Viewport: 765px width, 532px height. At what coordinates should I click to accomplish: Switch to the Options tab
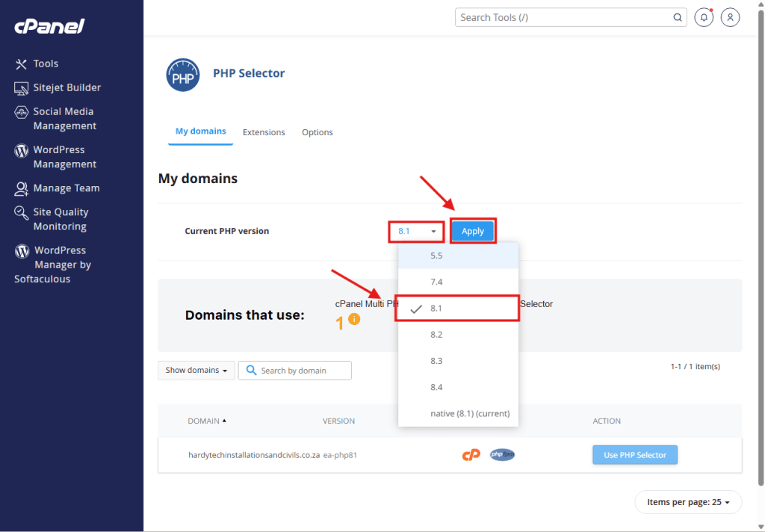(x=318, y=132)
